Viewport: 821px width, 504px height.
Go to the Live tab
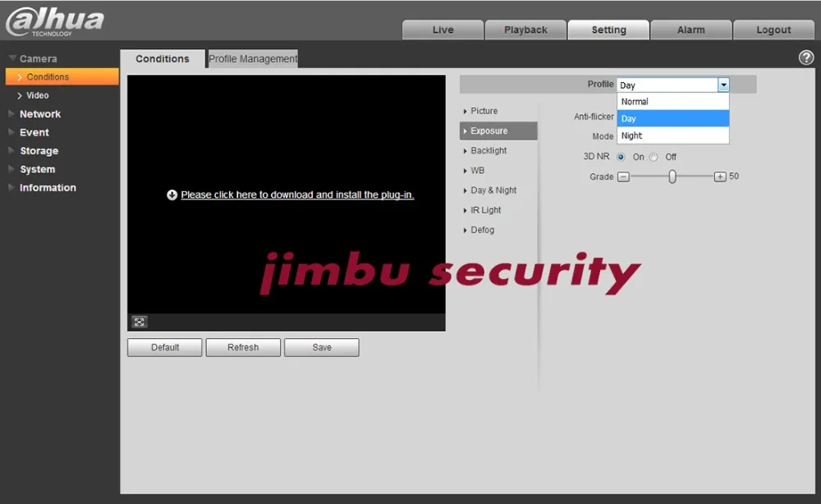443,30
